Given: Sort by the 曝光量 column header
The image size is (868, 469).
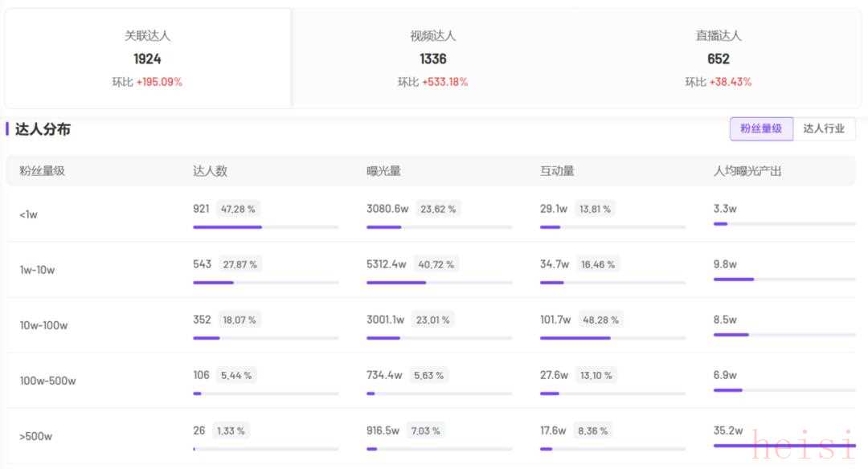Looking at the screenshot, I should [x=383, y=171].
